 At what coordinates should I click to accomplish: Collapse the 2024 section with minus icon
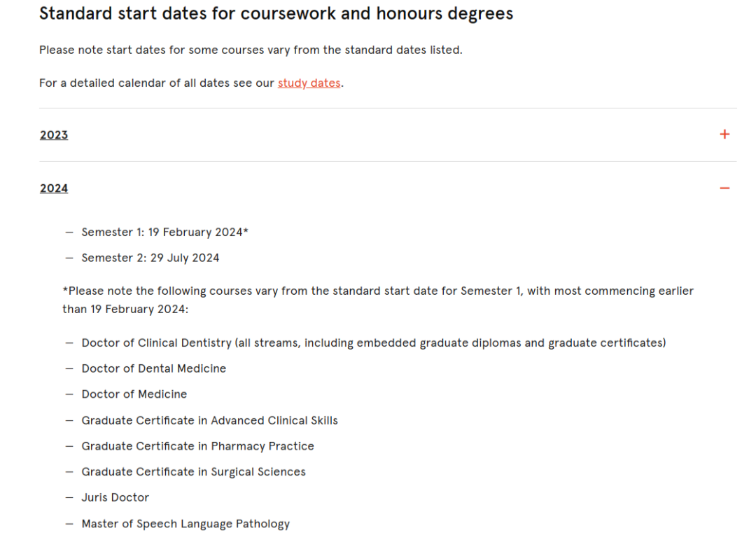[x=724, y=188]
